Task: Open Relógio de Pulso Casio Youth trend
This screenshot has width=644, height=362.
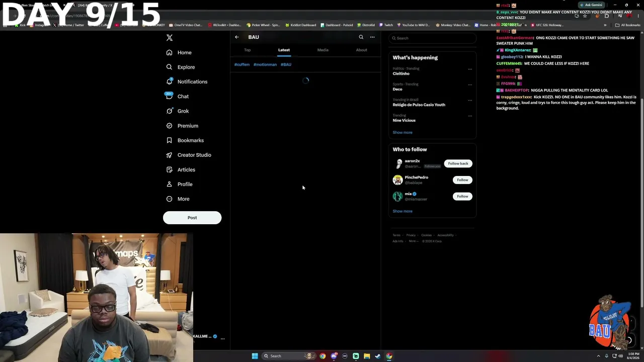Action: 419,105
